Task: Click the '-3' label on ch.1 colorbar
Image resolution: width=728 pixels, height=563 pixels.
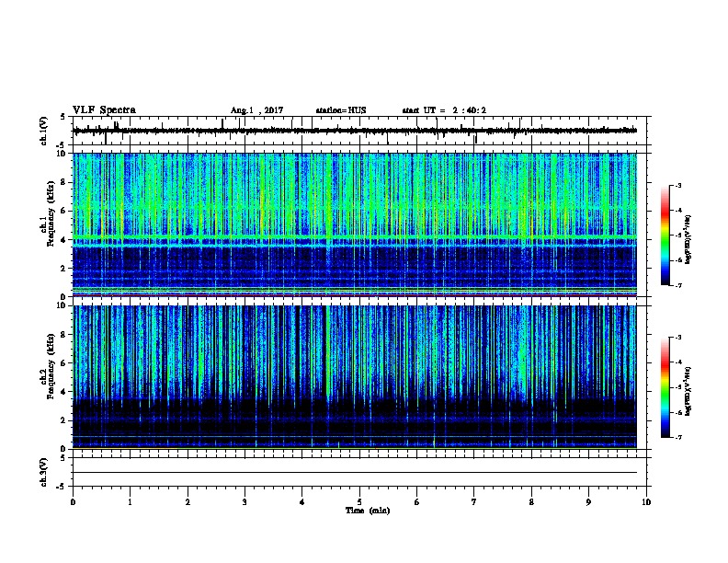Action: [677, 186]
